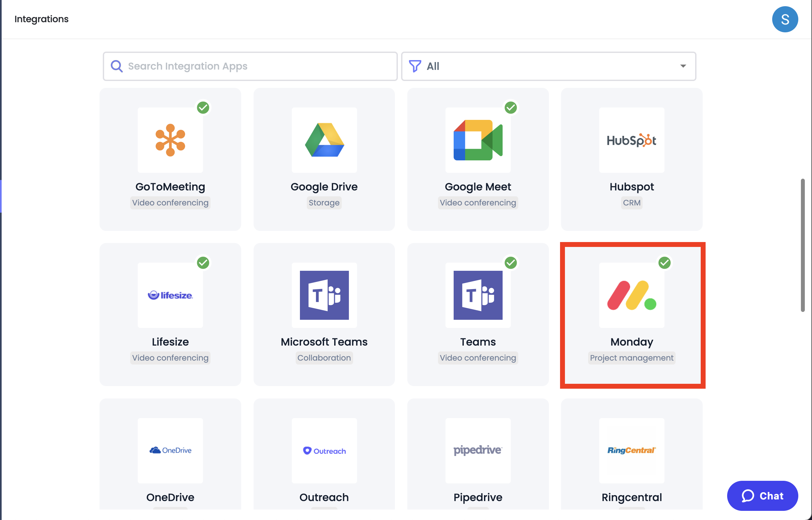The width and height of the screenshot is (812, 520).
Task: Click the search magnifier icon
Action: (117, 66)
